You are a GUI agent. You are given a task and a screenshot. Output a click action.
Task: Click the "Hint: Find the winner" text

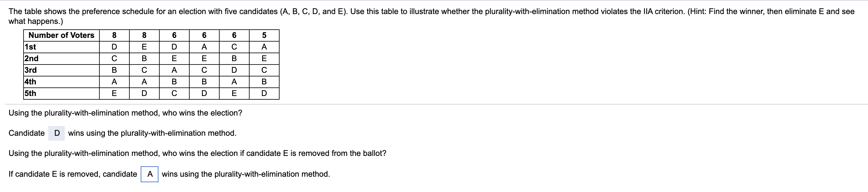click(728, 11)
